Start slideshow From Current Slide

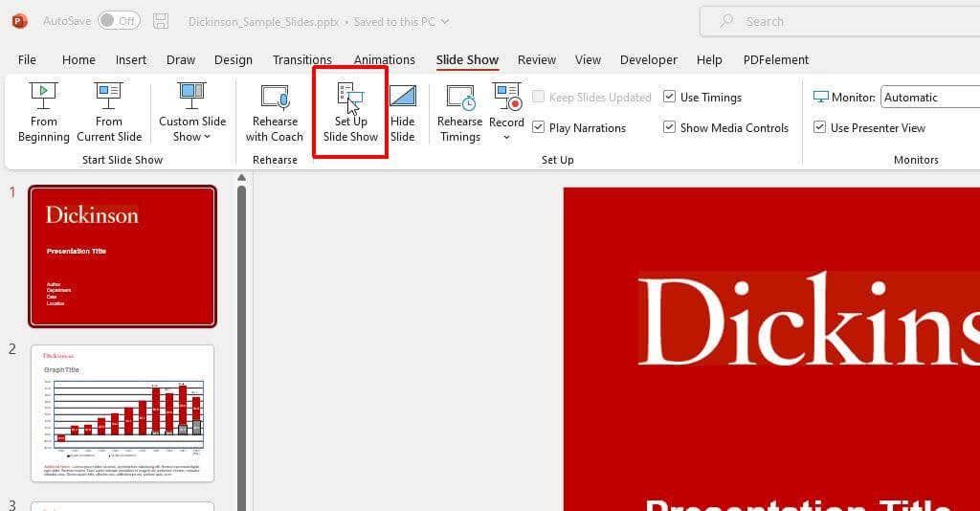pos(109,112)
